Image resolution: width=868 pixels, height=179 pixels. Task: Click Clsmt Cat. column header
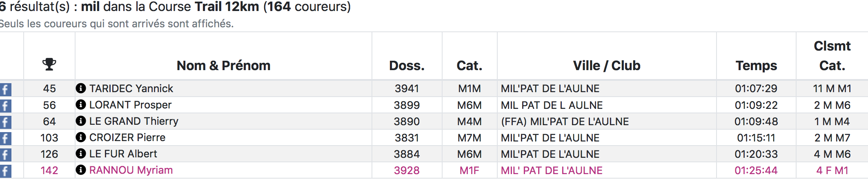click(x=832, y=56)
